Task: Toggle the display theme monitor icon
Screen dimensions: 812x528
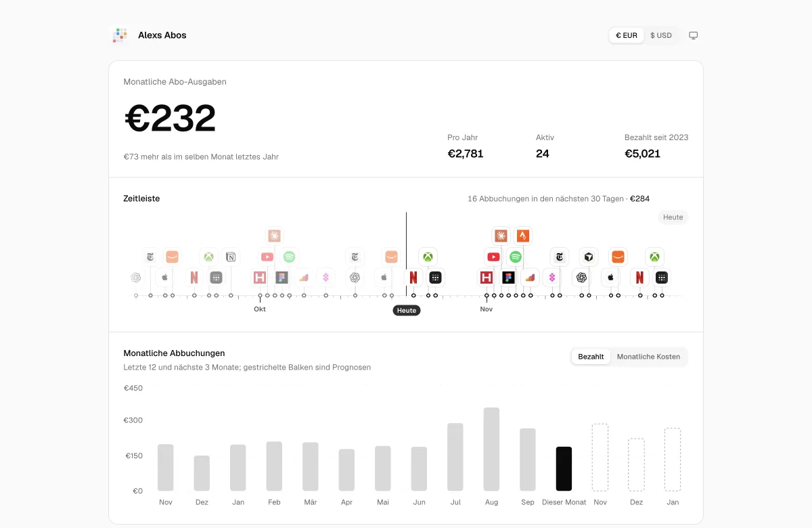Action: click(x=694, y=35)
